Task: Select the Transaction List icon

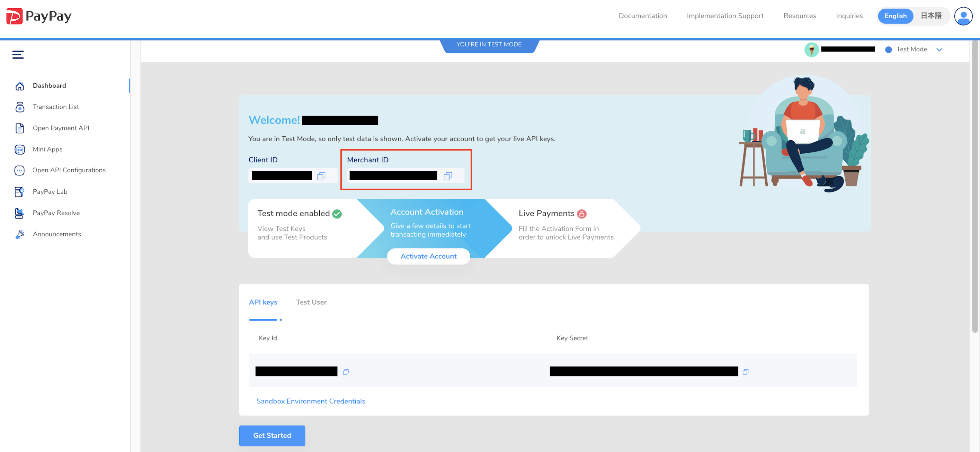Action: point(19,107)
